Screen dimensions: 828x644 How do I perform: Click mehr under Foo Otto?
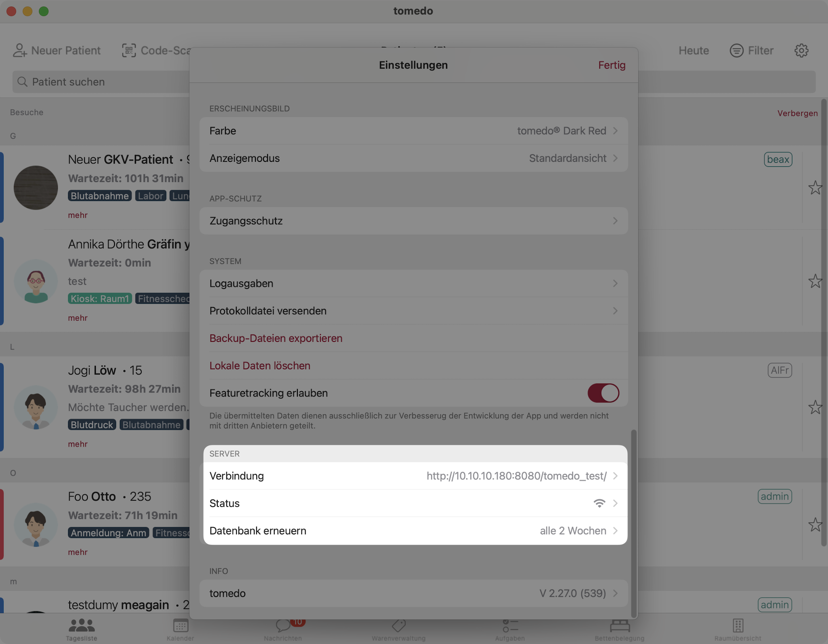(78, 552)
